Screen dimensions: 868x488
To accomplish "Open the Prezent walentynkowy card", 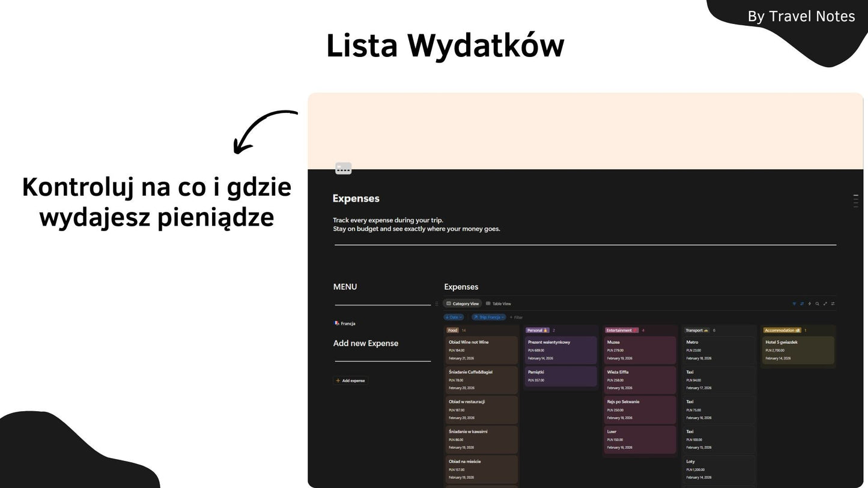I will 560,350.
